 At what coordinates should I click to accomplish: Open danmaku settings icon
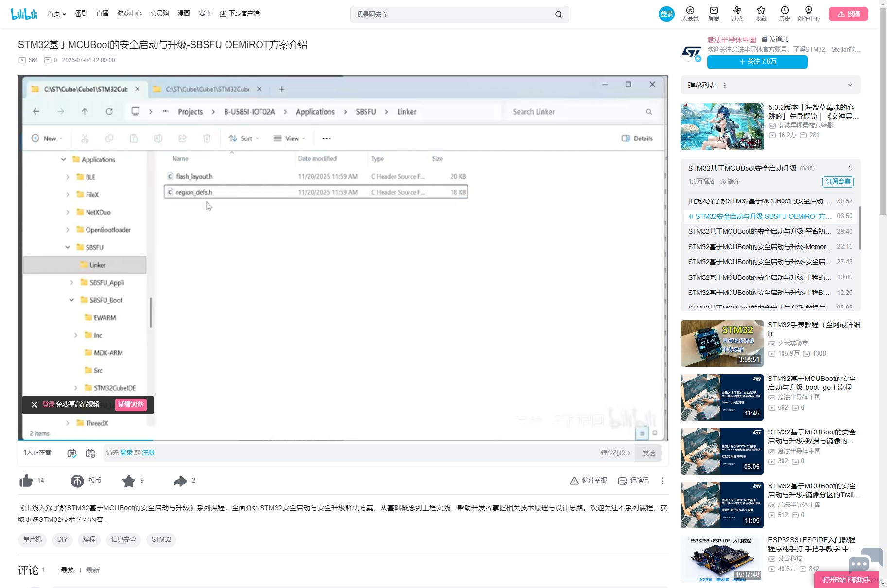90,453
